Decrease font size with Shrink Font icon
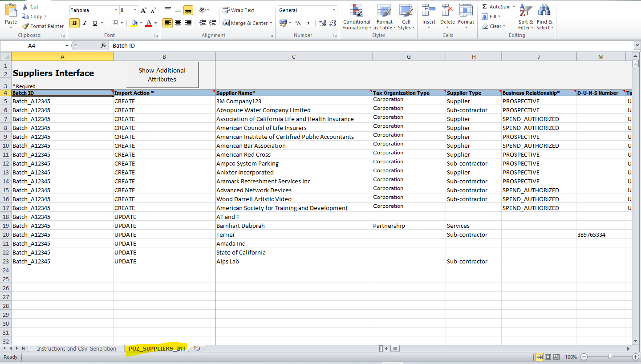641x364 pixels. (x=154, y=10)
